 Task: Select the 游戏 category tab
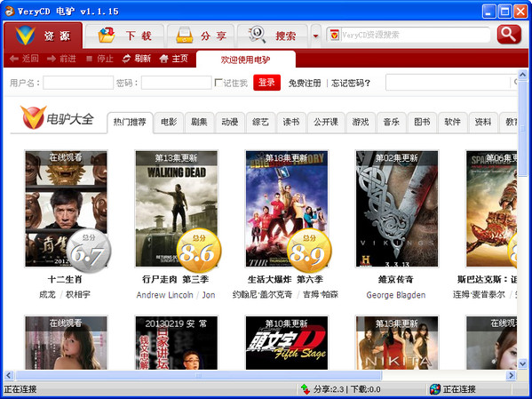click(x=361, y=122)
